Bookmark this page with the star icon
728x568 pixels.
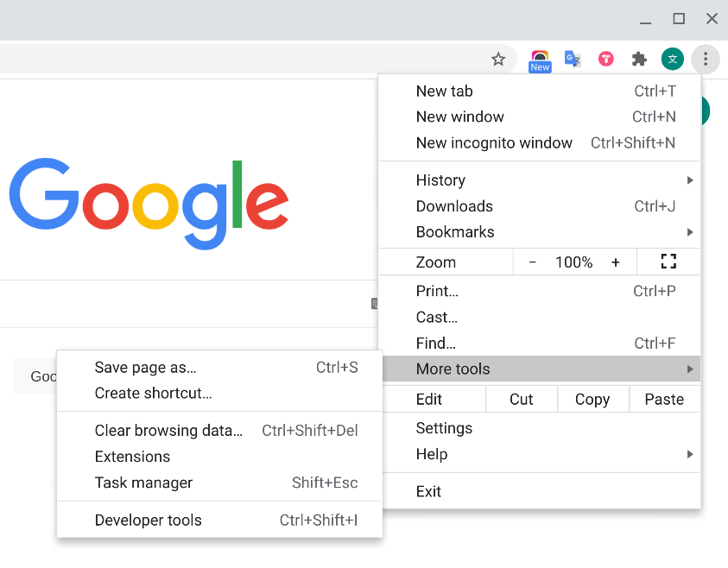coord(498,59)
